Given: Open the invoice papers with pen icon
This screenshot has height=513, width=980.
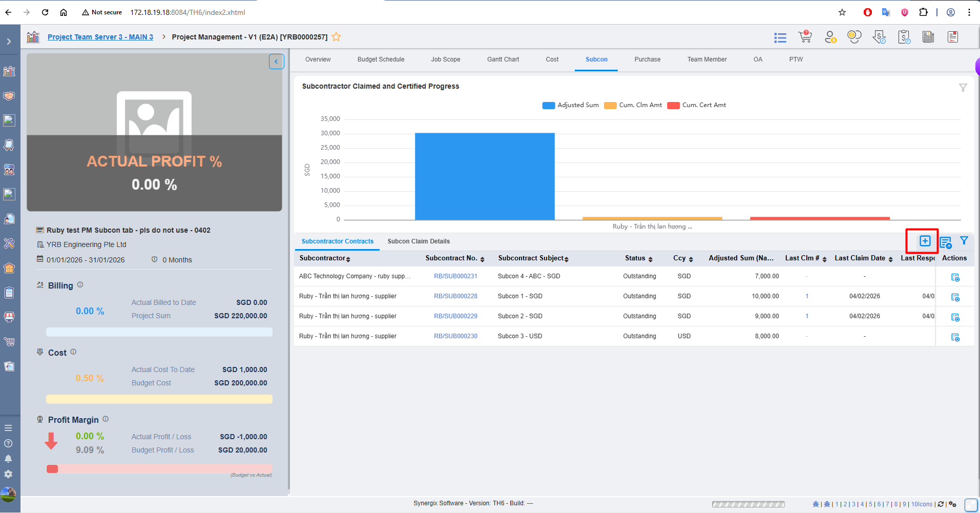Looking at the screenshot, I should 928,37.
